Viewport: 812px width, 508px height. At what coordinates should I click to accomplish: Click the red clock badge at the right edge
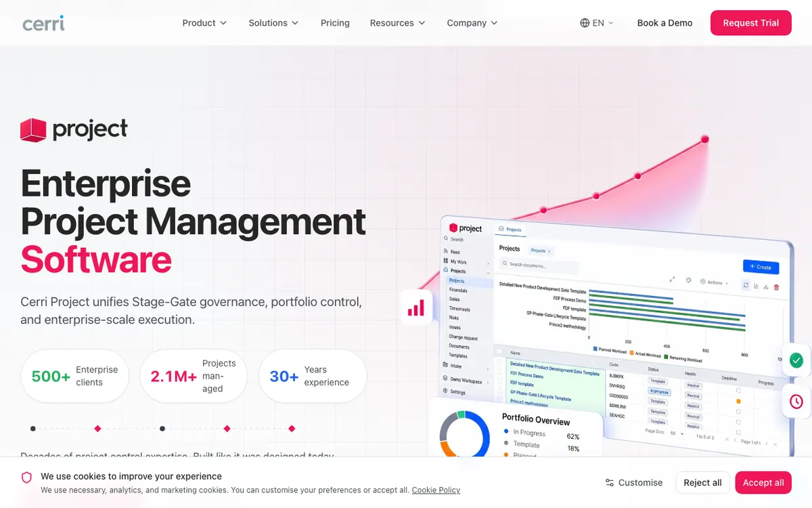pyautogui.click(x=796, y=402)
